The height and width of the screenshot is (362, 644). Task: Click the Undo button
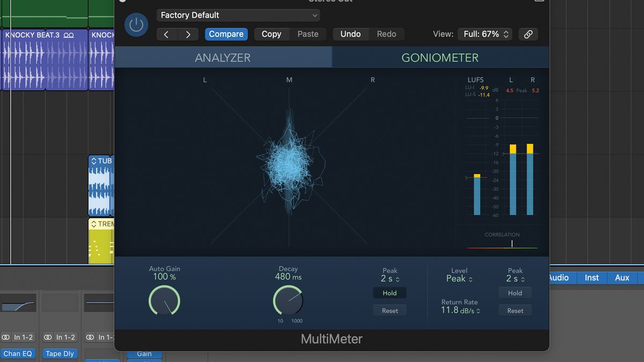click(x=350, y=34)
